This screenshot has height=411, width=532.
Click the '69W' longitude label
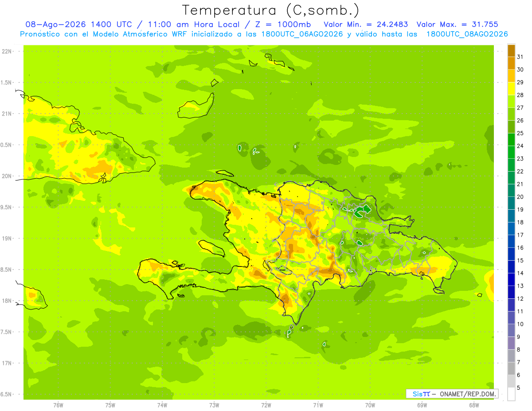coord(422,405)
